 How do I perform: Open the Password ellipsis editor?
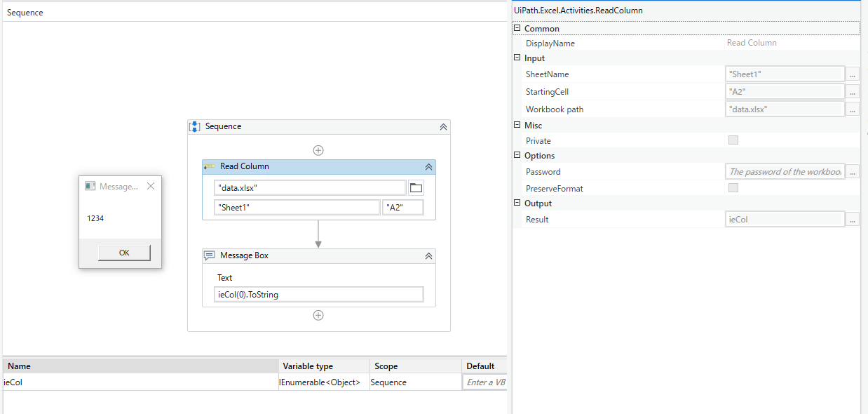[x=853, y=171]
